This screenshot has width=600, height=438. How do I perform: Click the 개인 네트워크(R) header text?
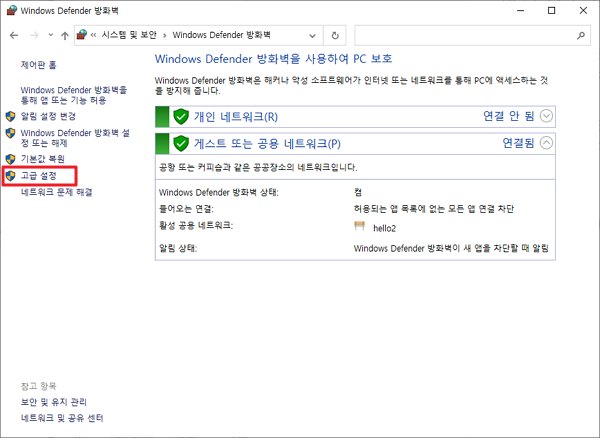(235, 117)
